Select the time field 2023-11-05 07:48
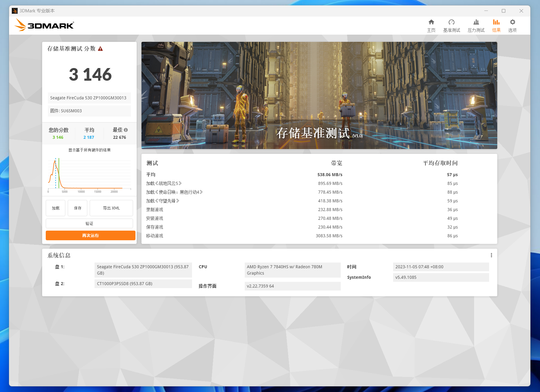Screen dimensions: 540x392 [441, 267]
